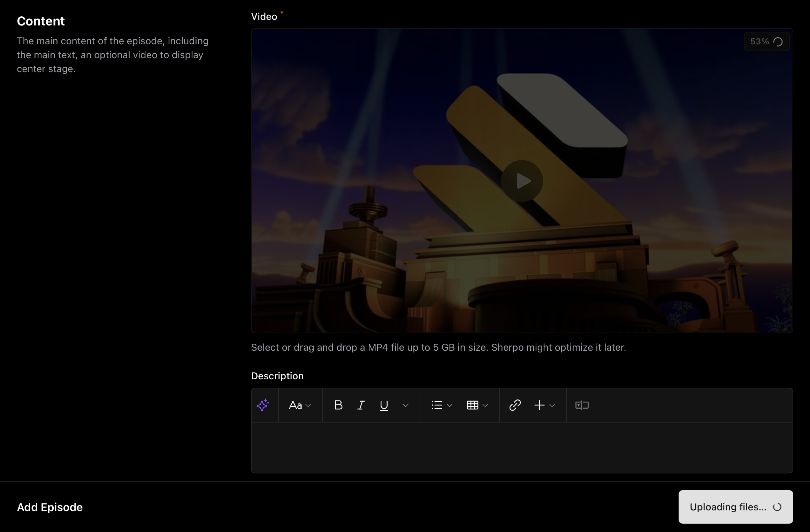Click the purple AI sparkle icon
810x532 pixels.
[x=263, y=405]
